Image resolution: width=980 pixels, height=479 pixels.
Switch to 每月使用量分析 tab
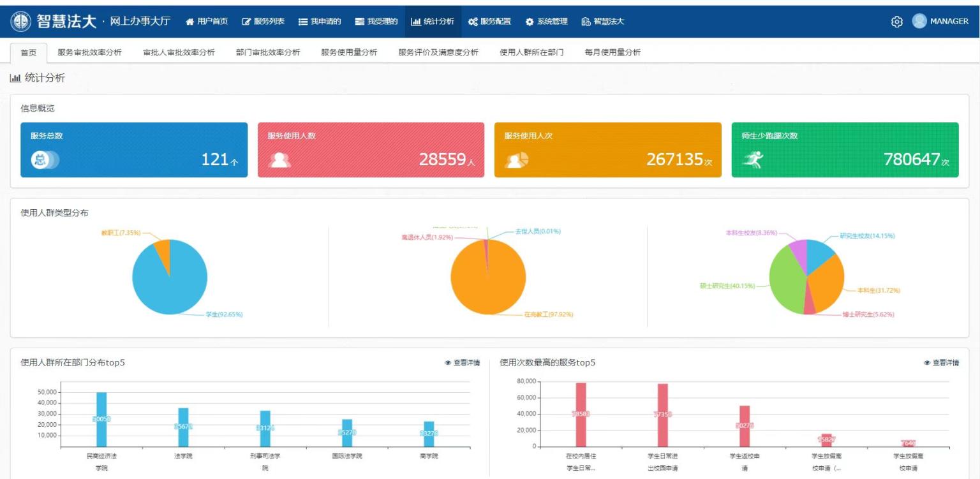(612, 52)
